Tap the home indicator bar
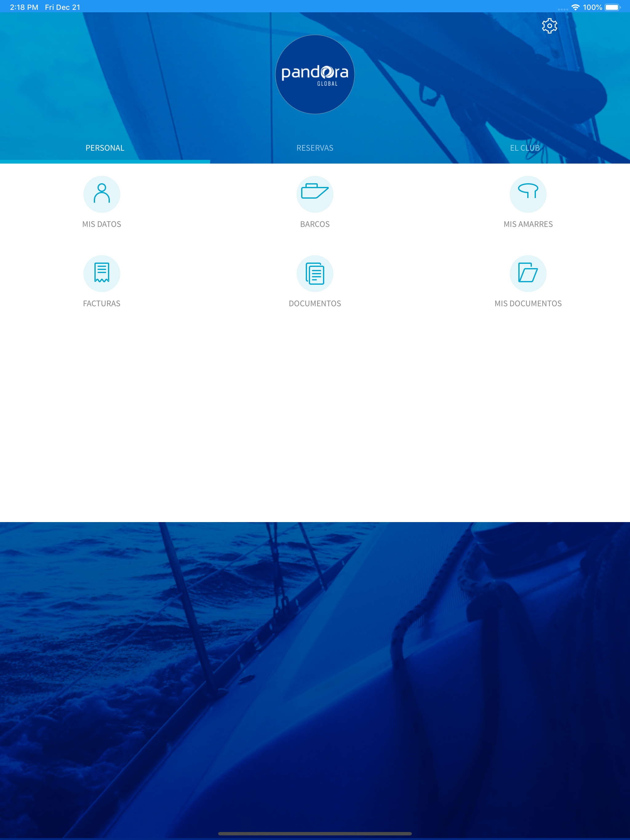The height and width of the screenshot is (840, 630). [315, 834]
